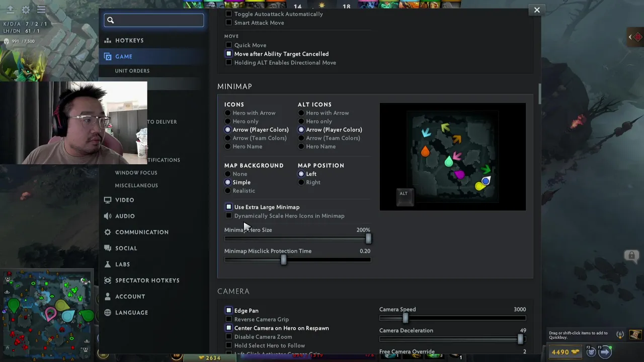Jump to Miscellaneous subsection
The height and width of the screenshot is (362, 644).
(136, 185)
